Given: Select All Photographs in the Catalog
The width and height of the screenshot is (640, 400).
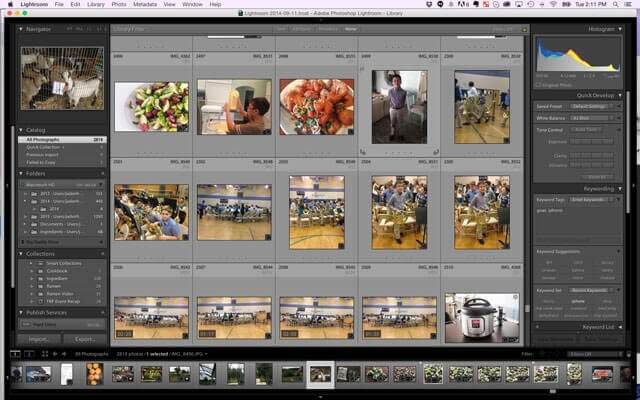Looking at the screenshot, I should [45, 138].
